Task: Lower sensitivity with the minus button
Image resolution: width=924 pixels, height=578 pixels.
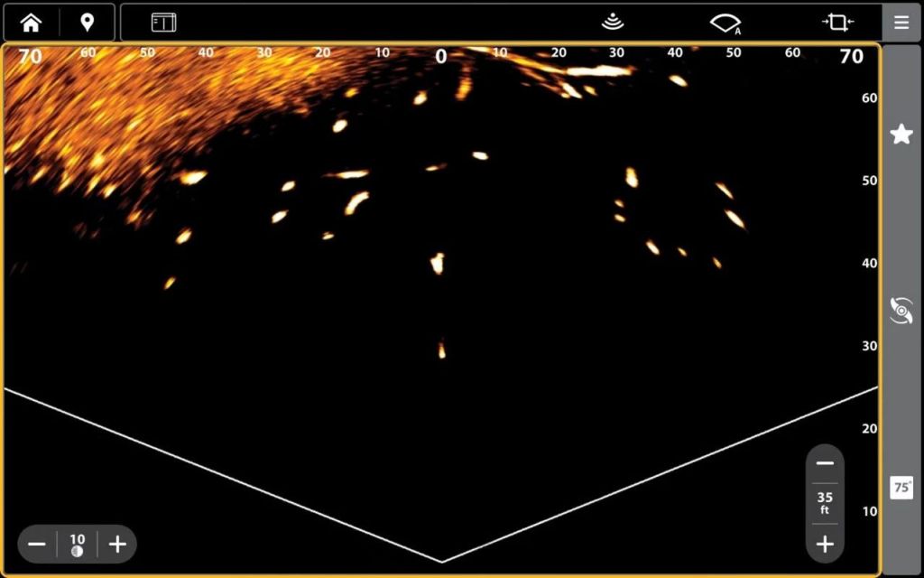Action: (x=37, y=544)
